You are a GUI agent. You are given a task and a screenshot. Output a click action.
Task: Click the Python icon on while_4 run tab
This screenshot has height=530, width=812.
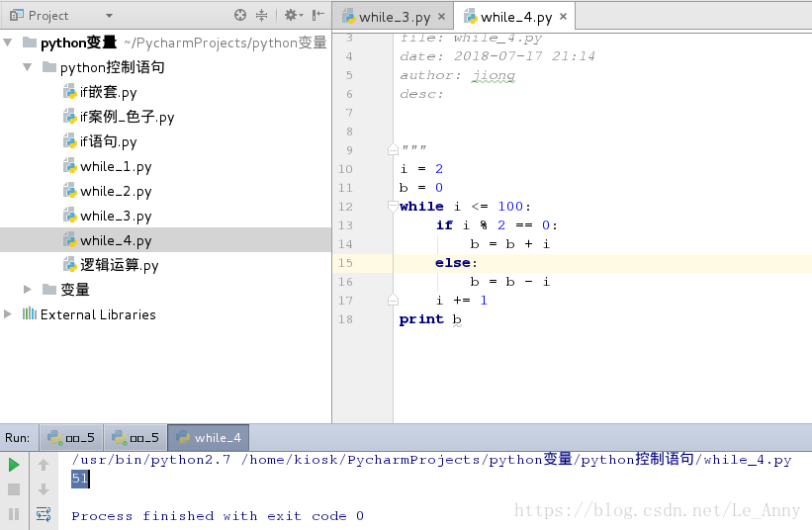point(183,437)
